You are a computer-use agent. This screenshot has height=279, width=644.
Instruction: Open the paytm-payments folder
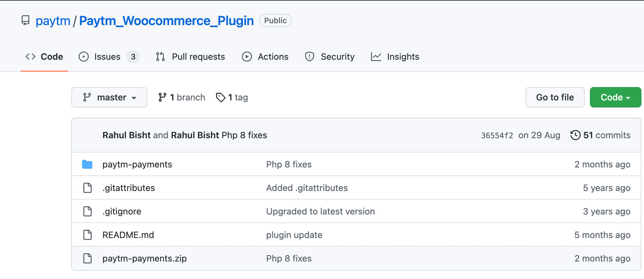(137, 164)
